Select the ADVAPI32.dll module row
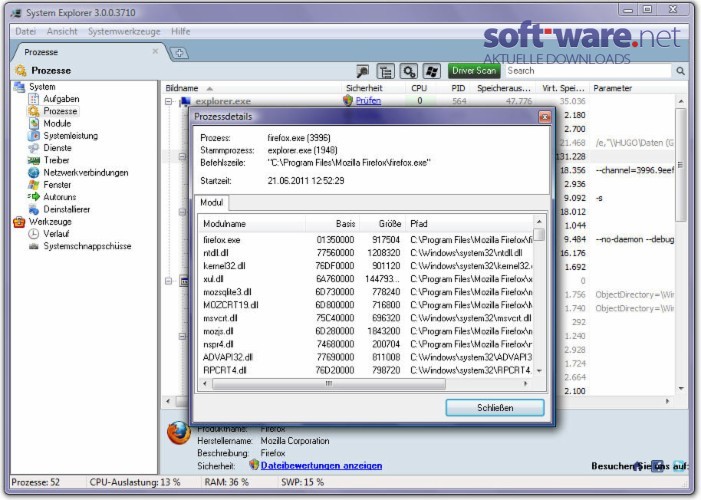 click(367, 357)
